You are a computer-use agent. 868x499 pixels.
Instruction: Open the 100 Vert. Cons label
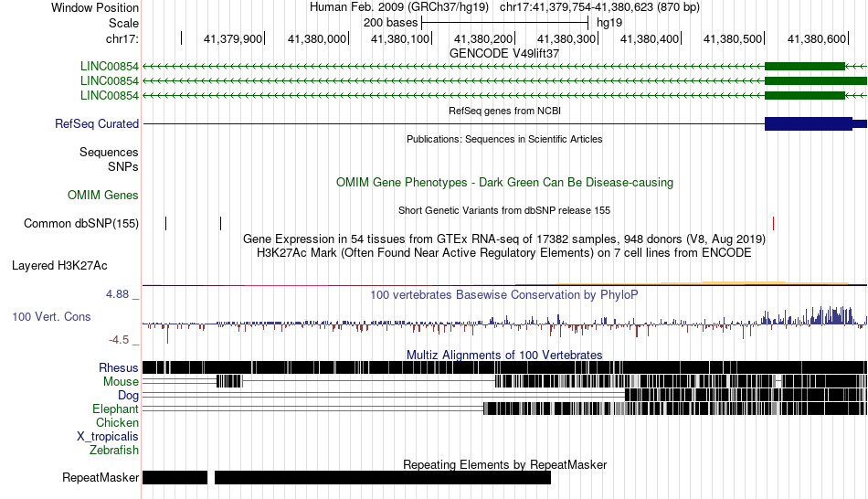pos(51,317)
